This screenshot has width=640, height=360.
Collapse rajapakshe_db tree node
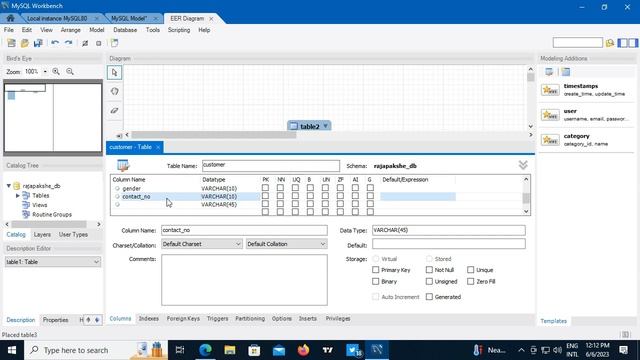[x=9, y=186]
